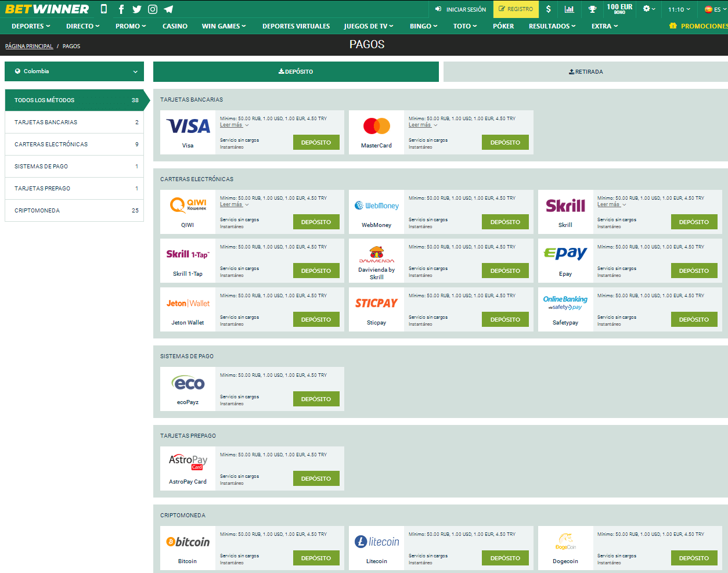728x573 pixels.
Task: Expand the Promo menu
Action: pos(131,26)
